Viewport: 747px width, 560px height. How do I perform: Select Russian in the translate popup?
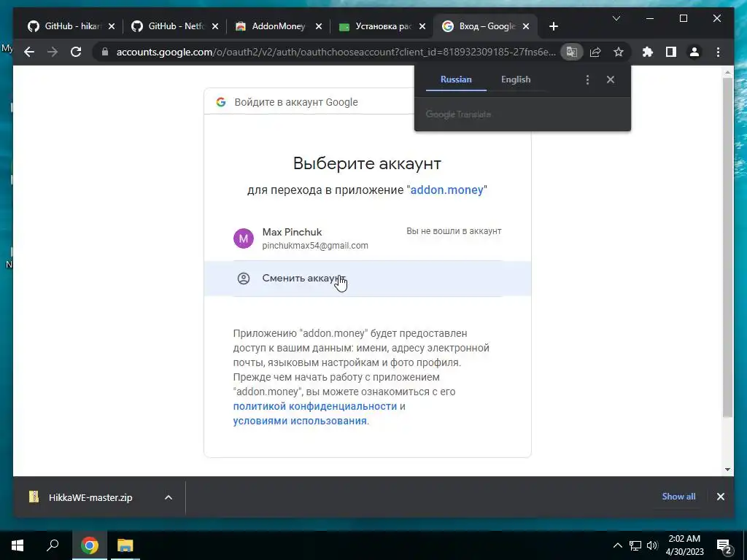(456, 79)
